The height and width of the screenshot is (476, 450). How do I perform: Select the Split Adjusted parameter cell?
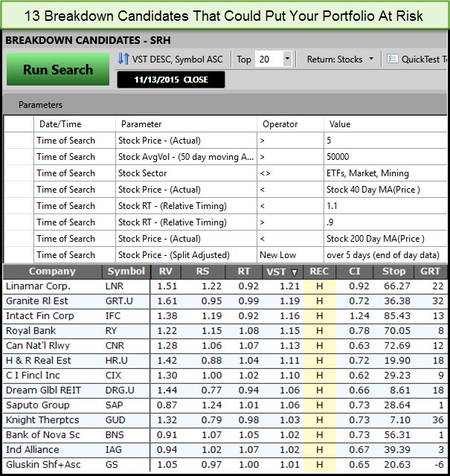[x=186, y=255]
